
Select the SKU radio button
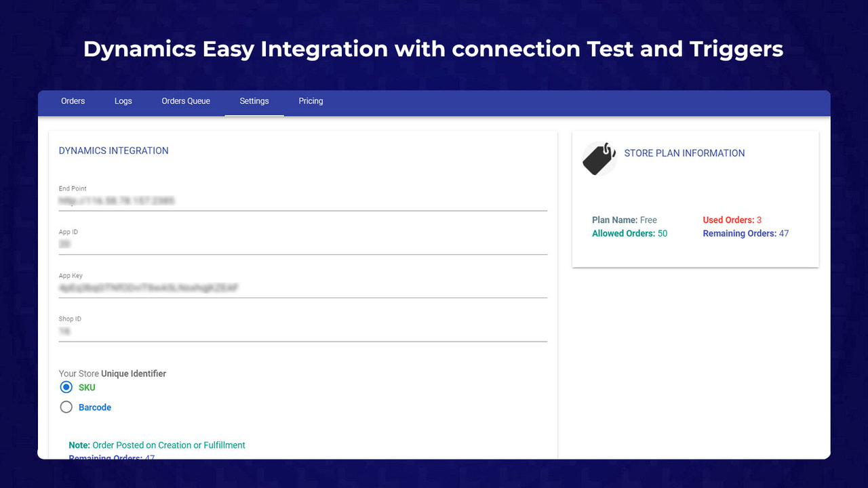pyautogui.click(x=66, y=386)
